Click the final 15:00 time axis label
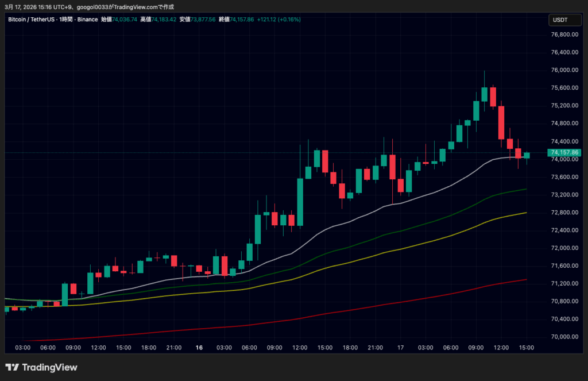The width and height of the screenshot is (588, 381). tap(527, 348)
